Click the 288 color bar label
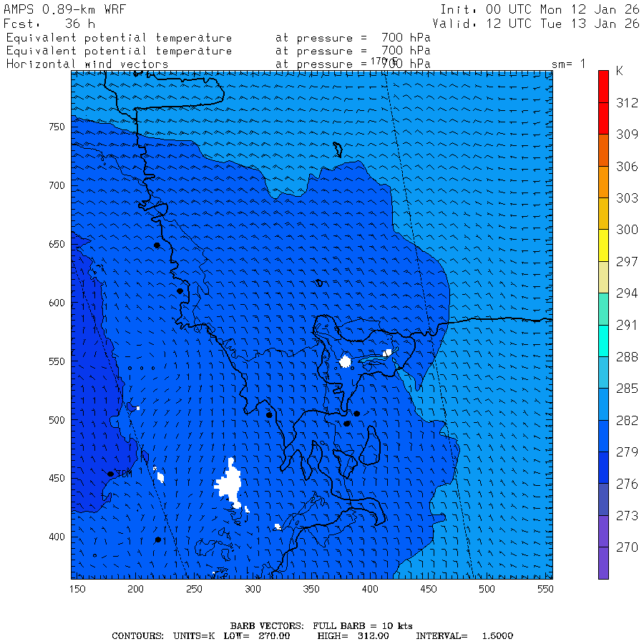 coord(627,357)
